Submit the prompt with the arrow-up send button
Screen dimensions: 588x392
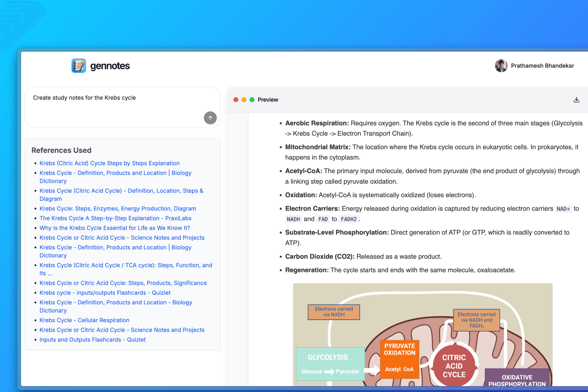[210, 118]
